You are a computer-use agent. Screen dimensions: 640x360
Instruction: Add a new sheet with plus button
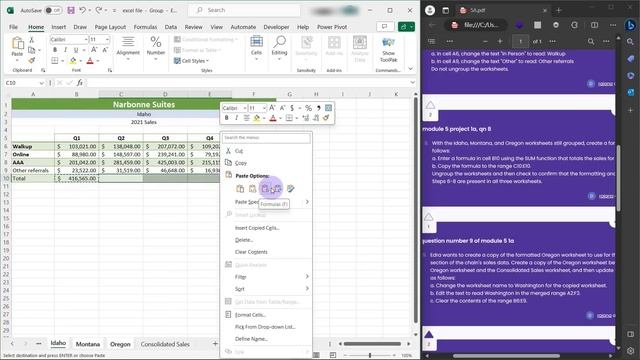215,344
